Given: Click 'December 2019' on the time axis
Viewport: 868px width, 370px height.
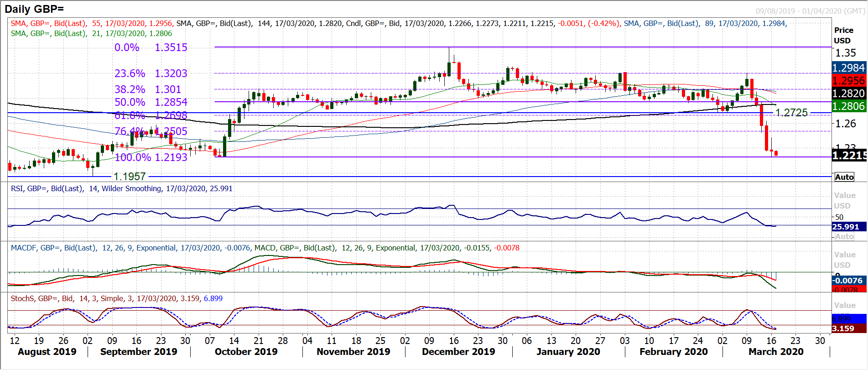Looking at the screenshot, I should [458, 352].
